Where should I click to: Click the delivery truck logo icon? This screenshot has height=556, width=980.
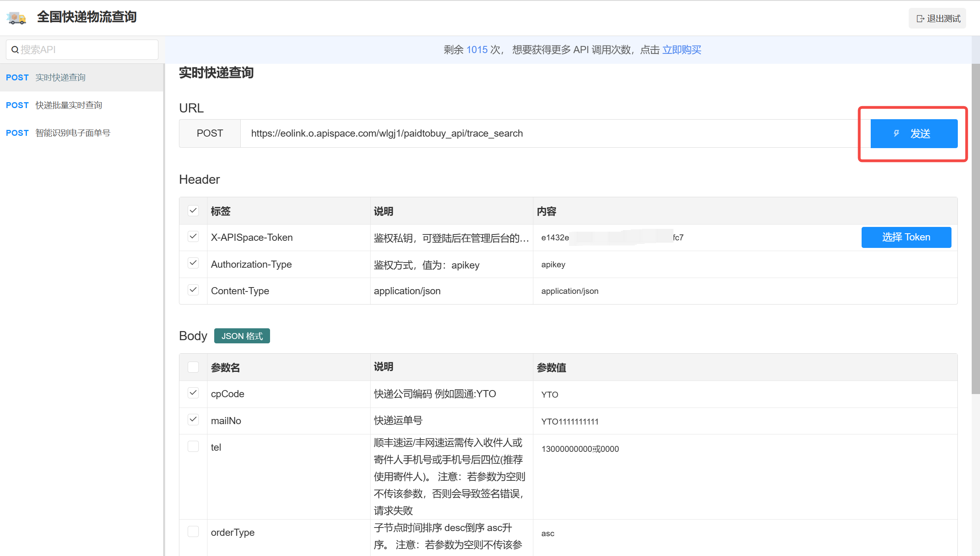pyautogui.click(x=16, y=18)
